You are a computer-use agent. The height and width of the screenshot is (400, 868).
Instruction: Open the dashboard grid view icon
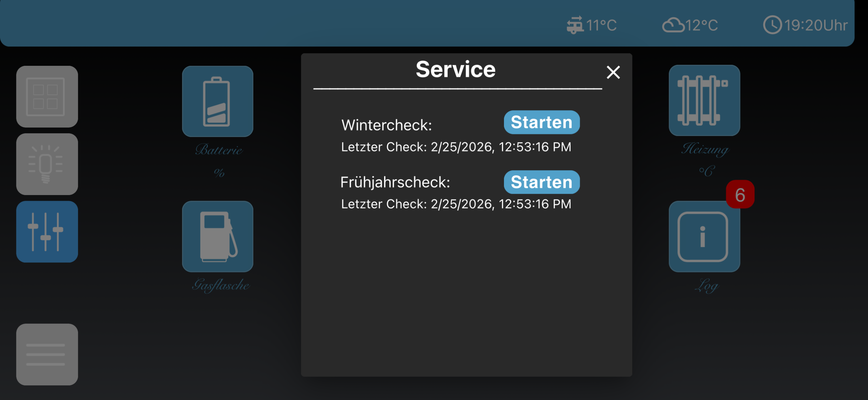coord(47,97)
